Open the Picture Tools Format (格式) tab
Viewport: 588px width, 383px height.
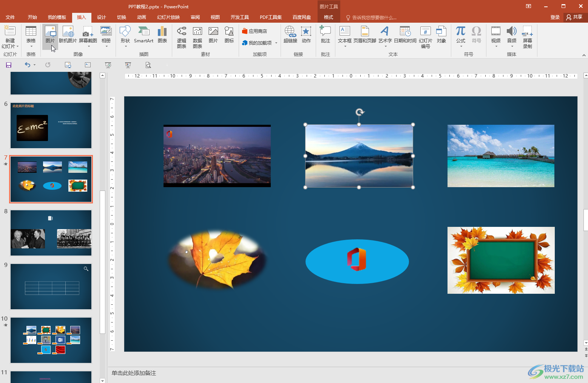coord(329,17)
